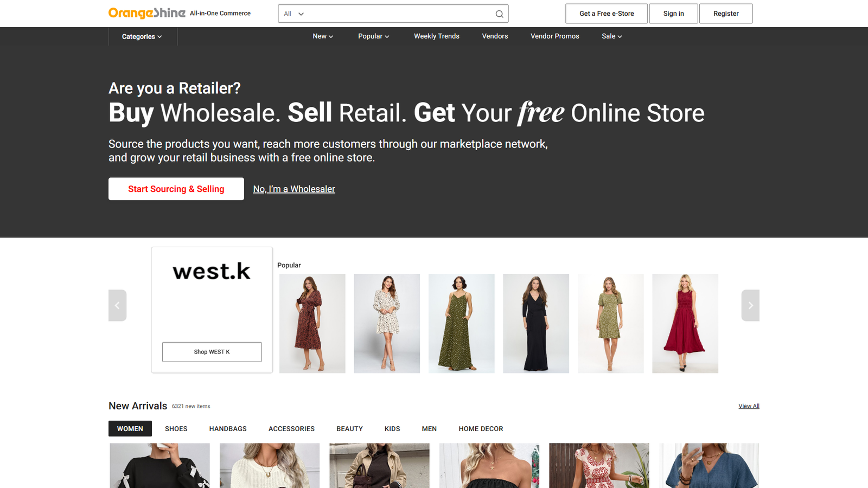Open Weekly Trends page

[x=436, y=36]
